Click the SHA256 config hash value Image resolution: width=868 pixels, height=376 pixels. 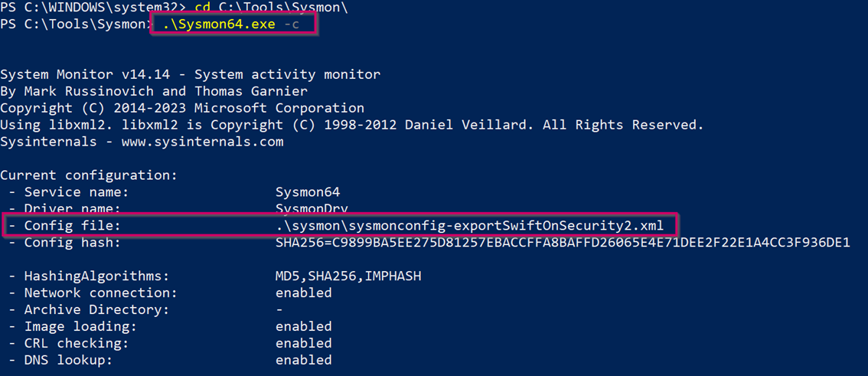563,243
